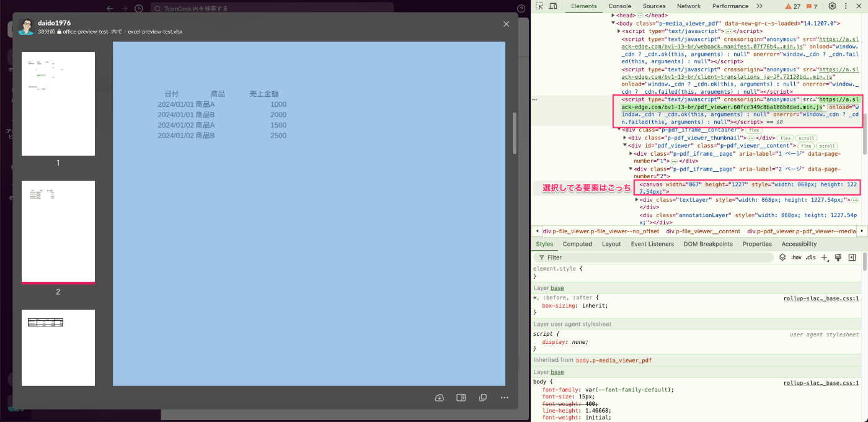Image resolution: width=868 pixels, height=422 pixels.
Task: Click the issues count badge showing 7
Action: pos(812,6)
